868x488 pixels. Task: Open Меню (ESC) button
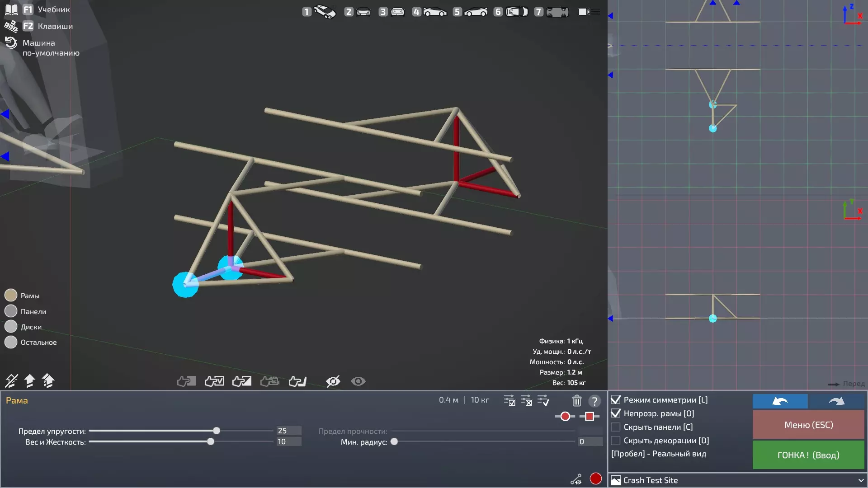pyautogui.click(x=808, y=425)
